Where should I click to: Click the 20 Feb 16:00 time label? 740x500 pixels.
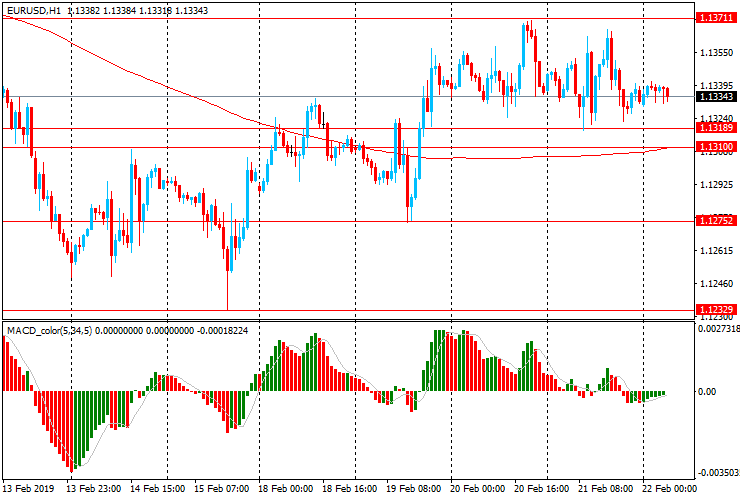pos(543,488)
